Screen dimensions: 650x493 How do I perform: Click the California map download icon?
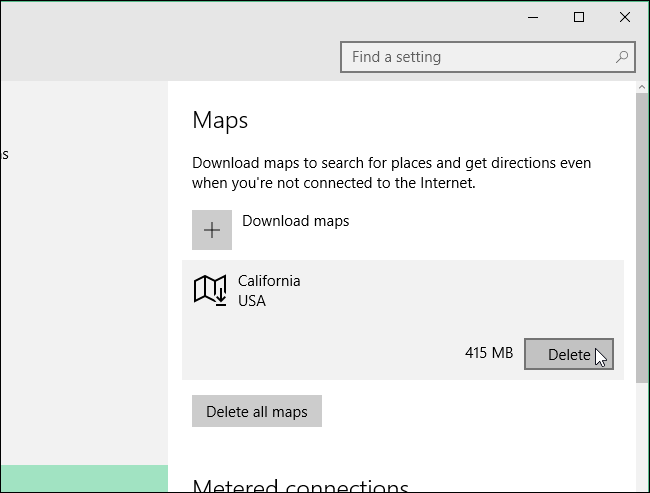click(x=210, y=290)
